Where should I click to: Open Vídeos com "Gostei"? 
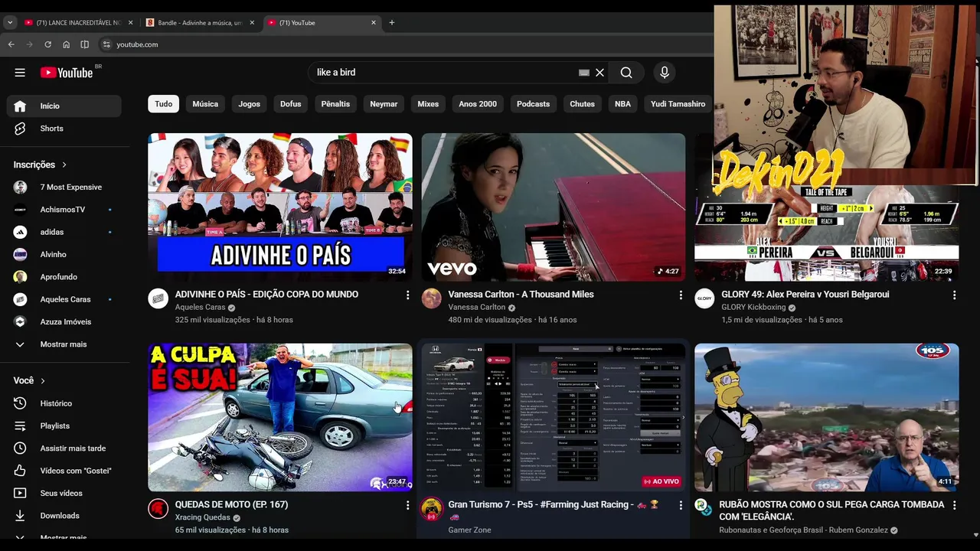(x=64, y=471)
